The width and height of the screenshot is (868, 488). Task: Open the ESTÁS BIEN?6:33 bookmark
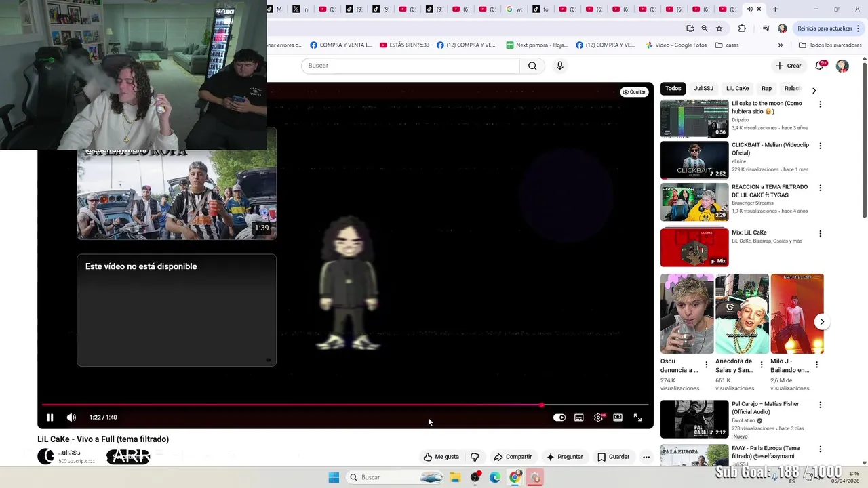pos(404,45)
